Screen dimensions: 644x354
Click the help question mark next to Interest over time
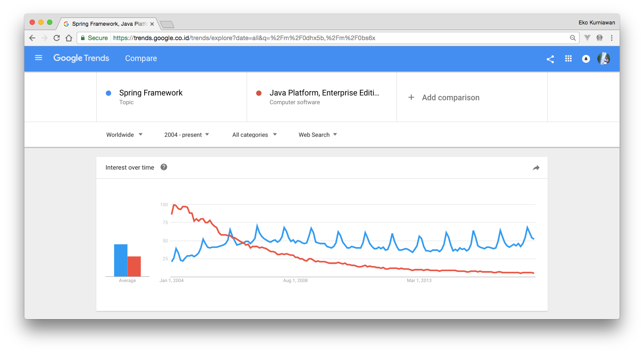tap(163, 167)
